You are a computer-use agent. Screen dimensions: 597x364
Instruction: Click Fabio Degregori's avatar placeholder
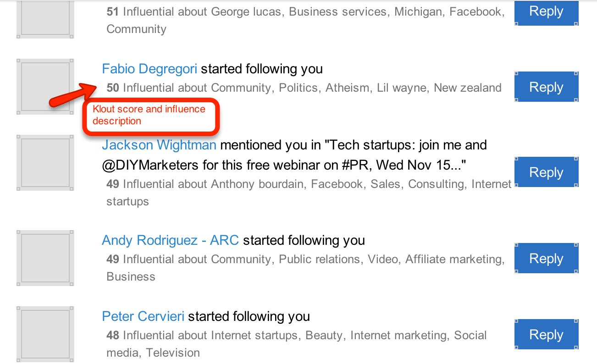click(x=45, y=87)
